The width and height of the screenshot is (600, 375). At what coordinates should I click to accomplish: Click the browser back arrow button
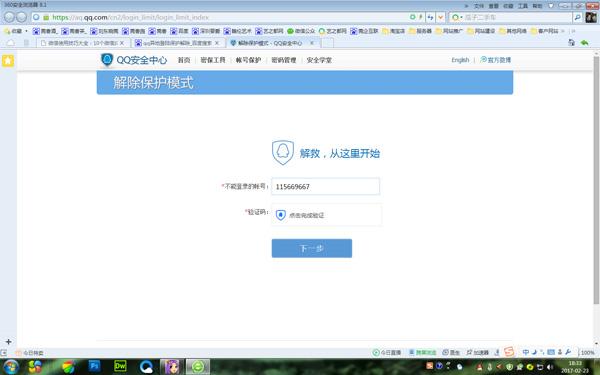9,17
